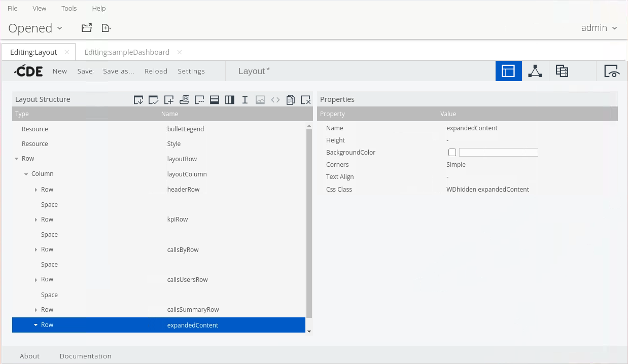Toggle the BackgroundColor checkbox
Screen dimensions: 628x364
click(x=452, y=152)
